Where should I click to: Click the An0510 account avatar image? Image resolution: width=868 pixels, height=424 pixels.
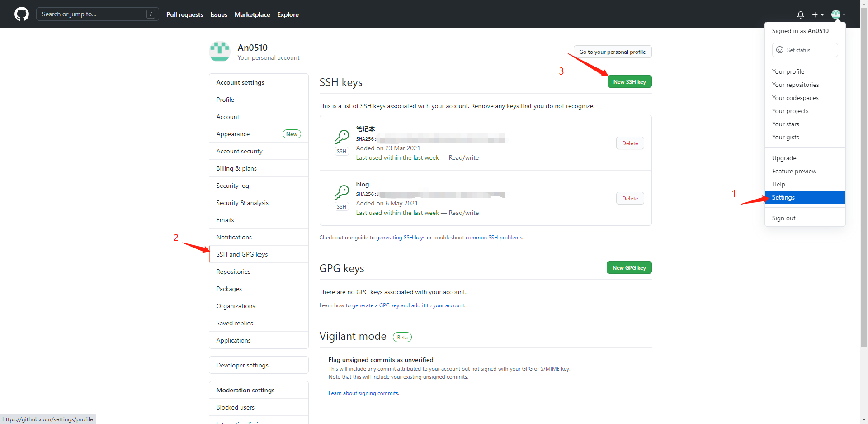pos(220,52)
